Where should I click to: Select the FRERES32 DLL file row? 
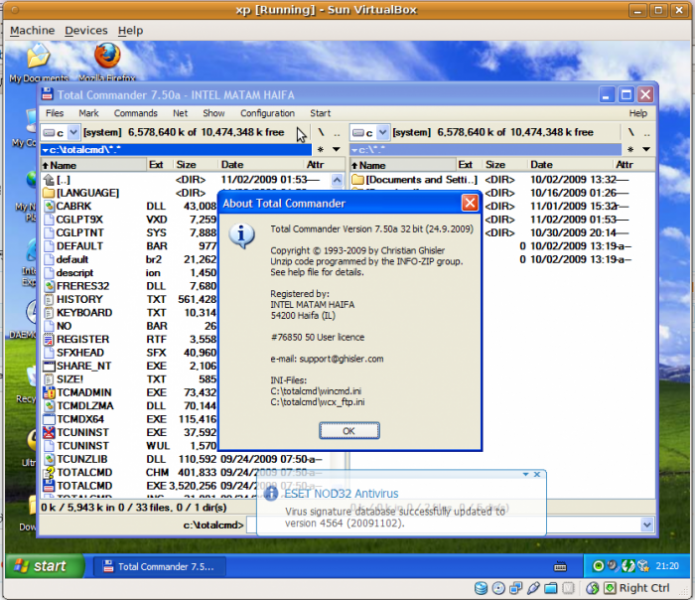tap(130, 286)
